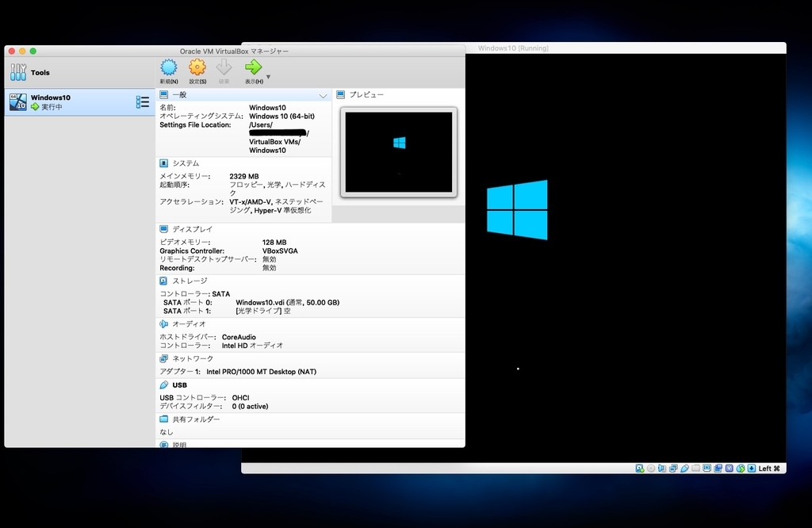Click the greyed 破棄 discard arrow icon
812x528 pixels.
(224, 68)
